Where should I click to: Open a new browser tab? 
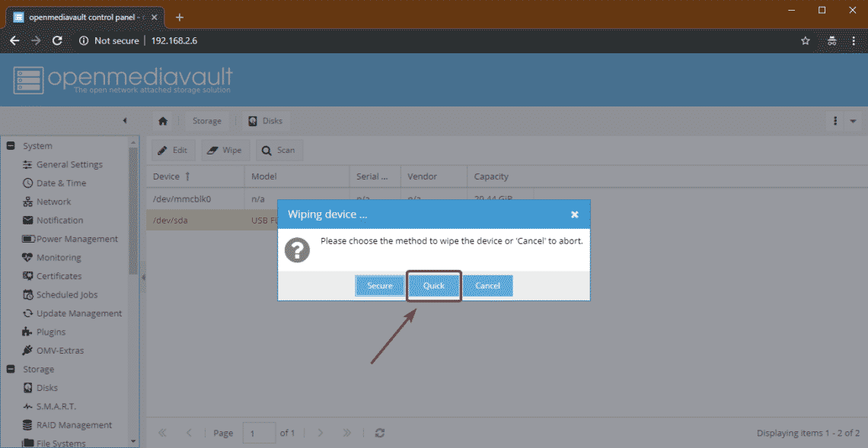pyautogui.click(x=180, y=17)
